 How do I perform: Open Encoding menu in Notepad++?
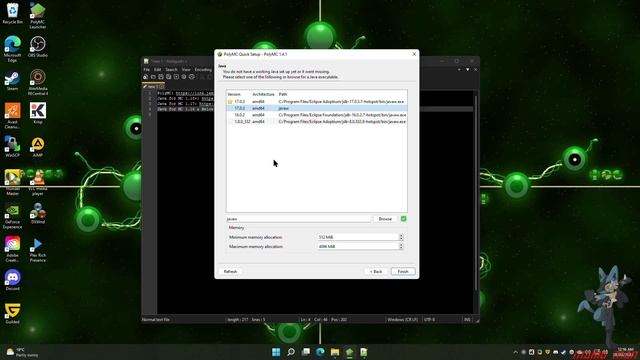(x=203, y=70)
